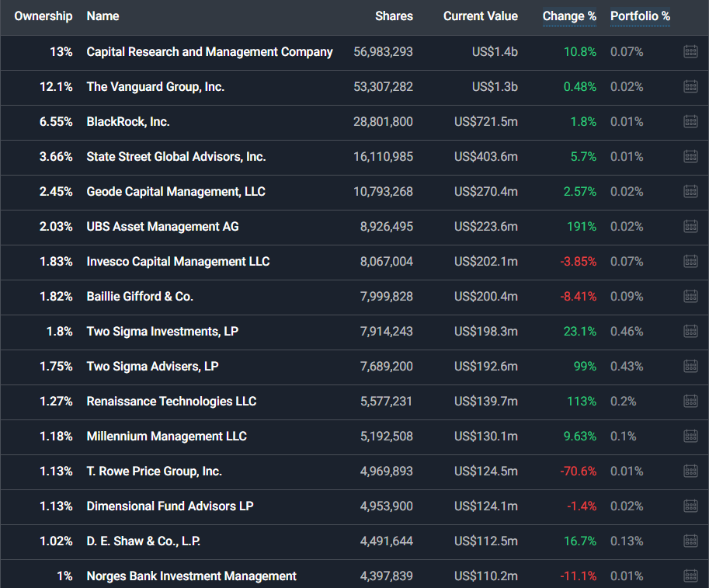Select Millennium Management LLC name
Screen dimensions: 709x588
click(x=166, y=436)
